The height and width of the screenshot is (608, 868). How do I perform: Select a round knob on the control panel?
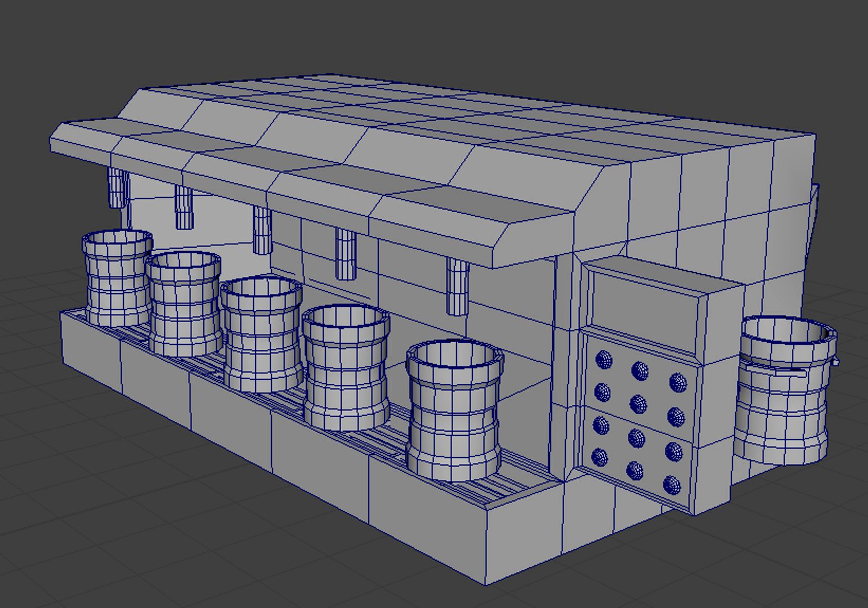[638, 403]
